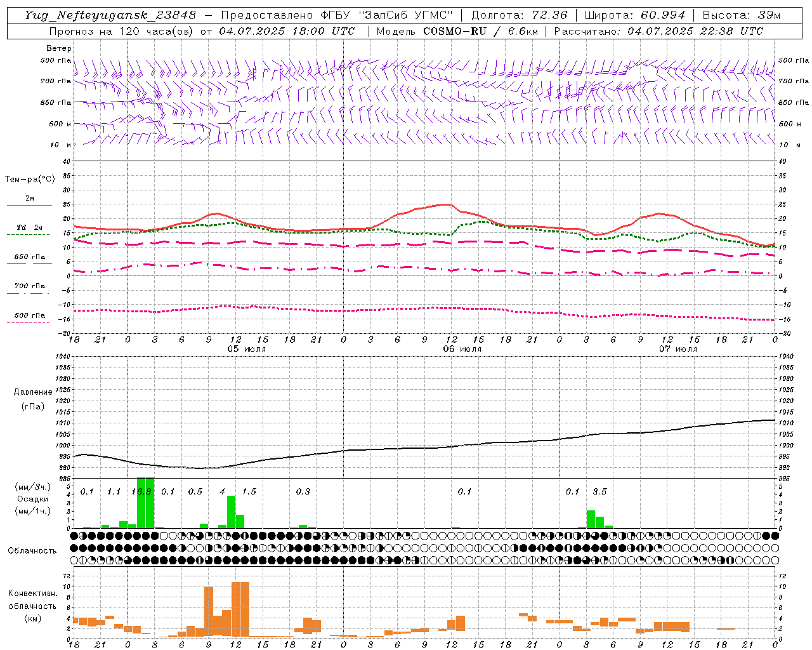Click the Давление pressure panel label
This screenshot has width=812, height=650.
tap(33, 392)
